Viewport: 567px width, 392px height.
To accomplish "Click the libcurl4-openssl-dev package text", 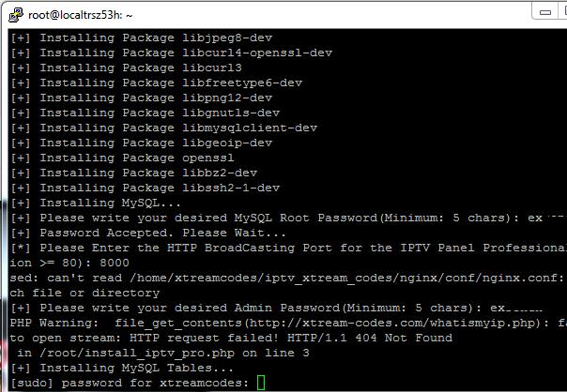I will (x=257, y=53).
